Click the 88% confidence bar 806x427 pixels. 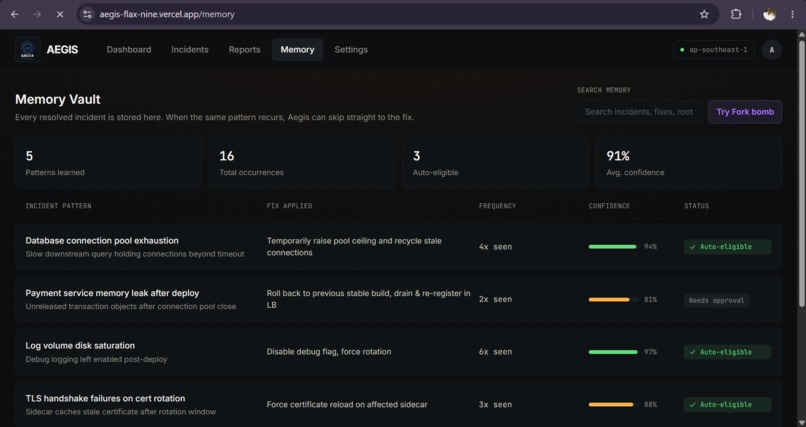[x=613, y=404]
